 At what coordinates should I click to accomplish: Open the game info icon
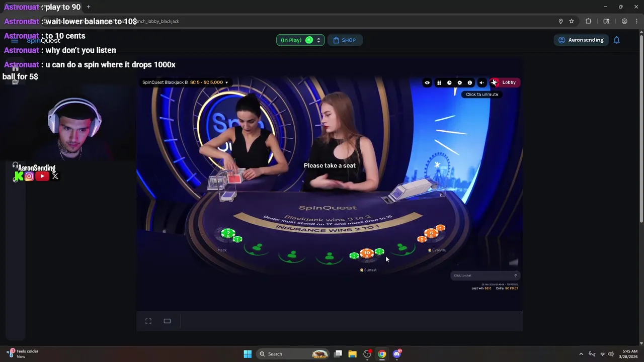470,82
